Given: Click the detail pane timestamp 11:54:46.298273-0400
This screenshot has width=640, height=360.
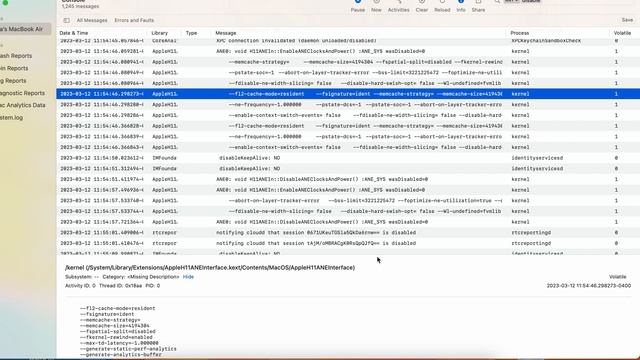Looking at the screenshot, I should (589, 286).
